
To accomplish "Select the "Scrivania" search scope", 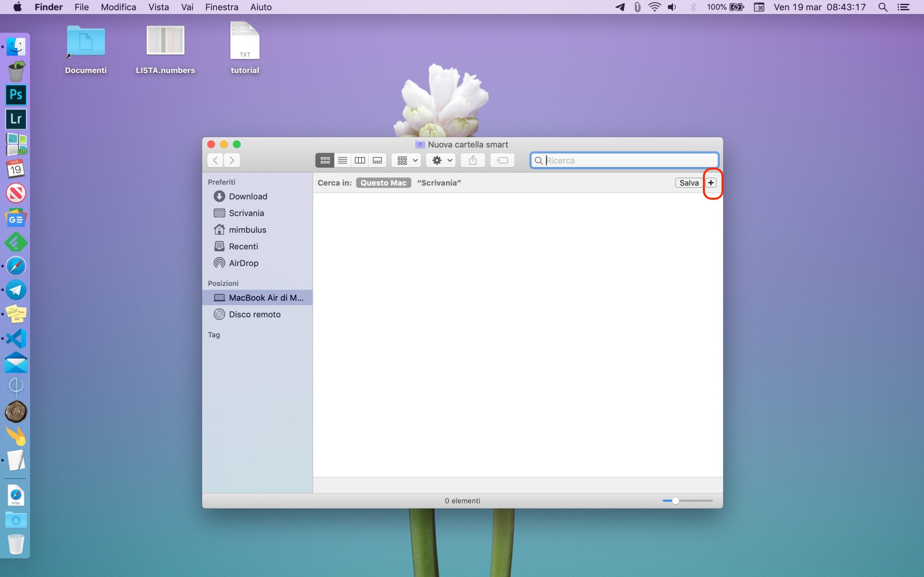I will pyautogui.click(x=439, y=183).
